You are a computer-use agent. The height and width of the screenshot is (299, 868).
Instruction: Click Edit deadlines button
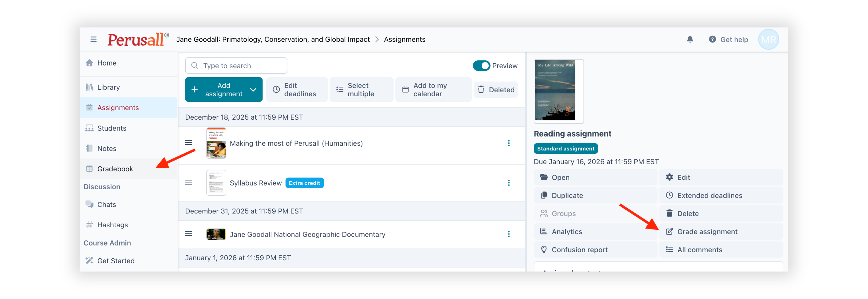[x=297, y=90]
